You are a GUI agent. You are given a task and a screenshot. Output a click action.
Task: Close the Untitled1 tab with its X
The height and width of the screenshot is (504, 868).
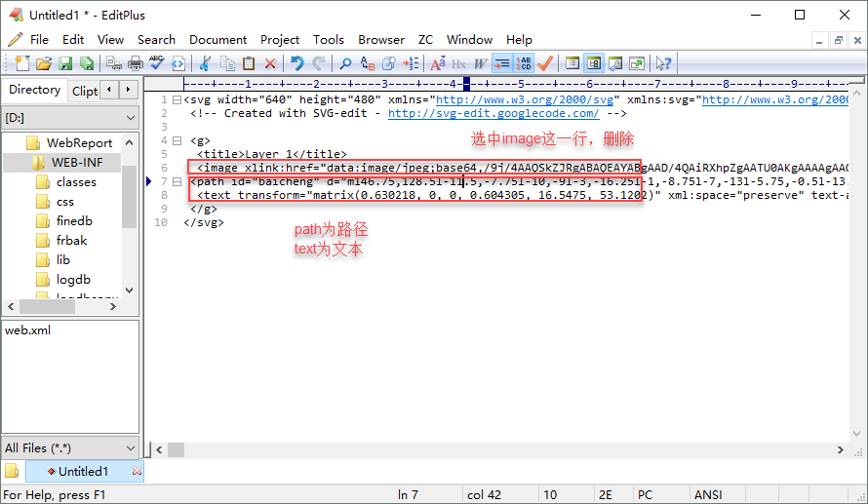pyautogui.click(x=137, y=471)
